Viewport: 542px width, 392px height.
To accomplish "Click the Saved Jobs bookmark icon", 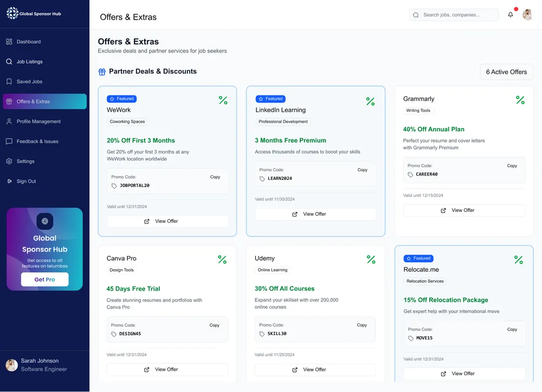I will 9,81.
